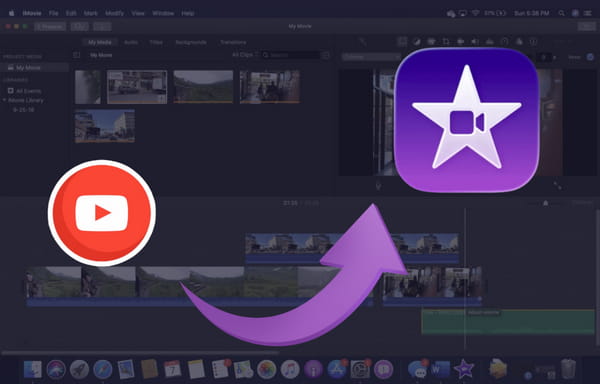Select the blue-sky building clip thumbnail
Image resolution: width=600 pixels, height=384 pixels.
pyautogui.click(x=104, y=126)
